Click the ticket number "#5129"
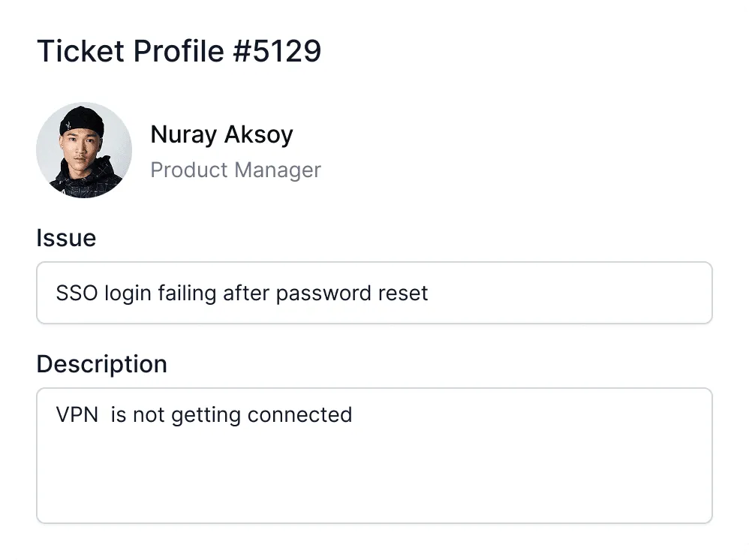 tap(277, 51)
